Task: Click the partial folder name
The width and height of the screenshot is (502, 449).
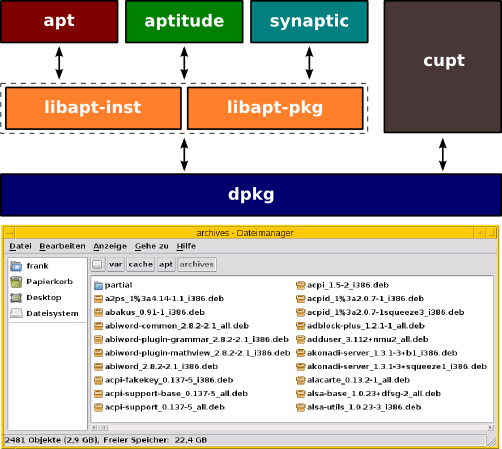Action: (118, 285)
